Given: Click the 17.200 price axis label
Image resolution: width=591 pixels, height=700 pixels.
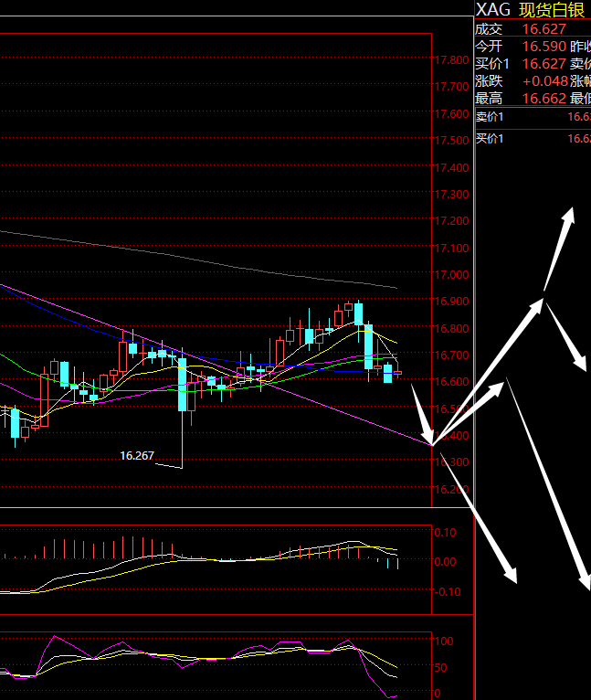Looking at the screenshot, I should point(451,220).
